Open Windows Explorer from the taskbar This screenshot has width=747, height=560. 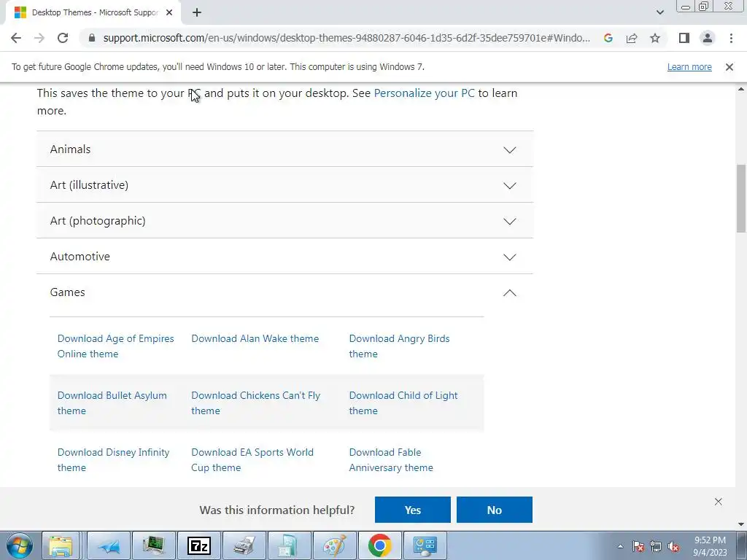tap(61, 545)
